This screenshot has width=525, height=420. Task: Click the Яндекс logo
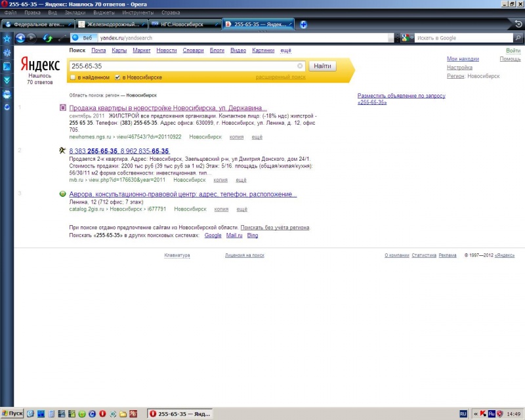(x=40, y=64)
